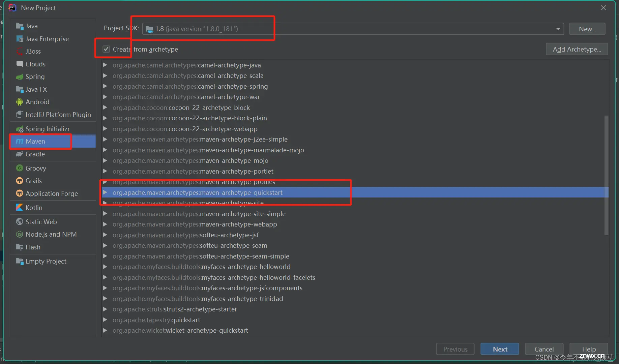Click the Flash folder icon
619x364 pixels.
point(20,247)
